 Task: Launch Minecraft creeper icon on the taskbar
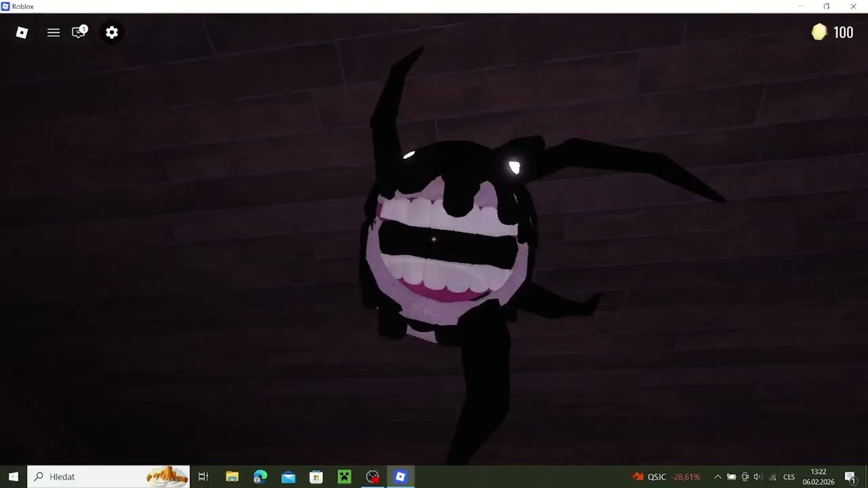point(344,476)
